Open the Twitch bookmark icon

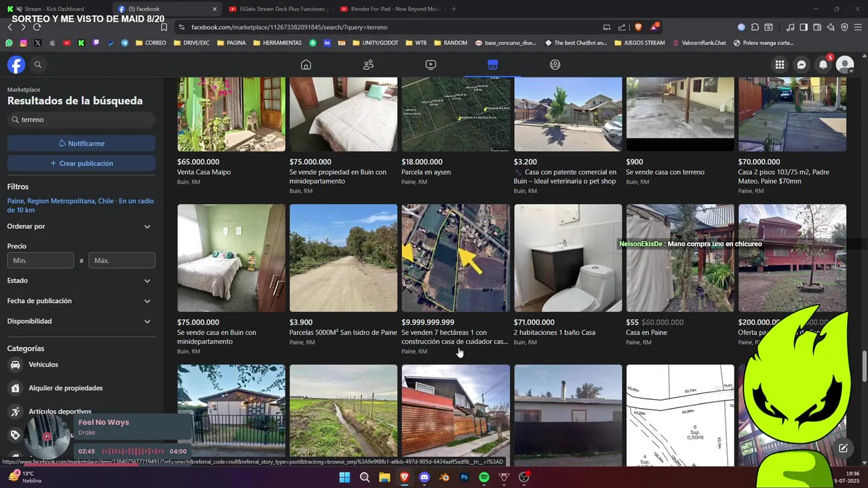96,43
